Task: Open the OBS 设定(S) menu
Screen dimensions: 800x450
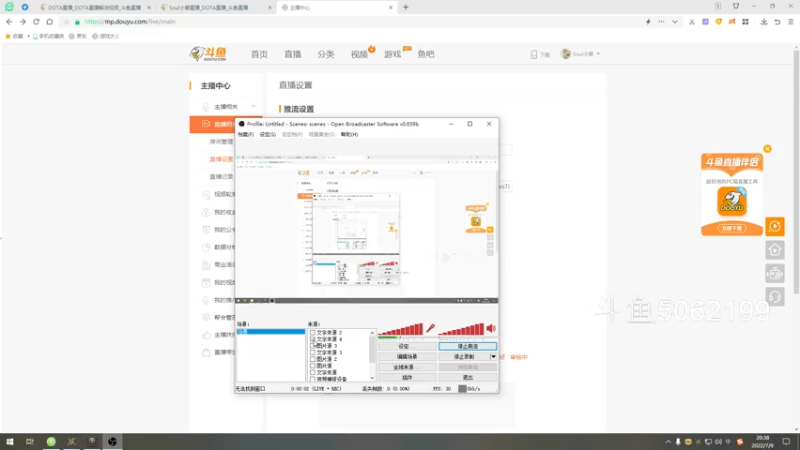Action: (x=267, y=134)
